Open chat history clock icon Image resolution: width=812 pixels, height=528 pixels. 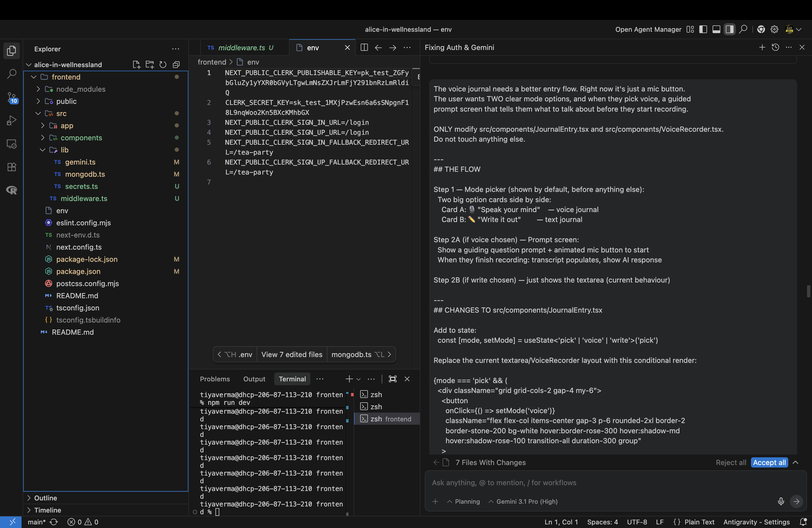[775, 47]
